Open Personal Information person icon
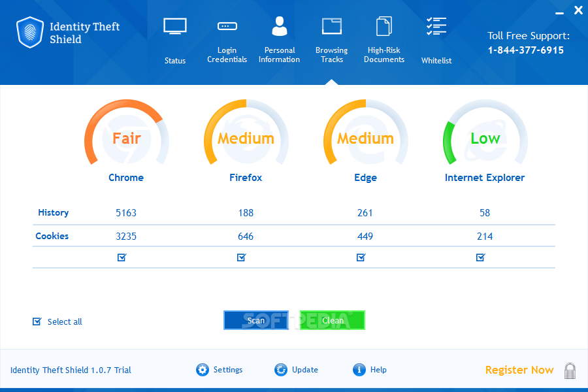This screenshot has width=588, height=392. coord(280,26)
